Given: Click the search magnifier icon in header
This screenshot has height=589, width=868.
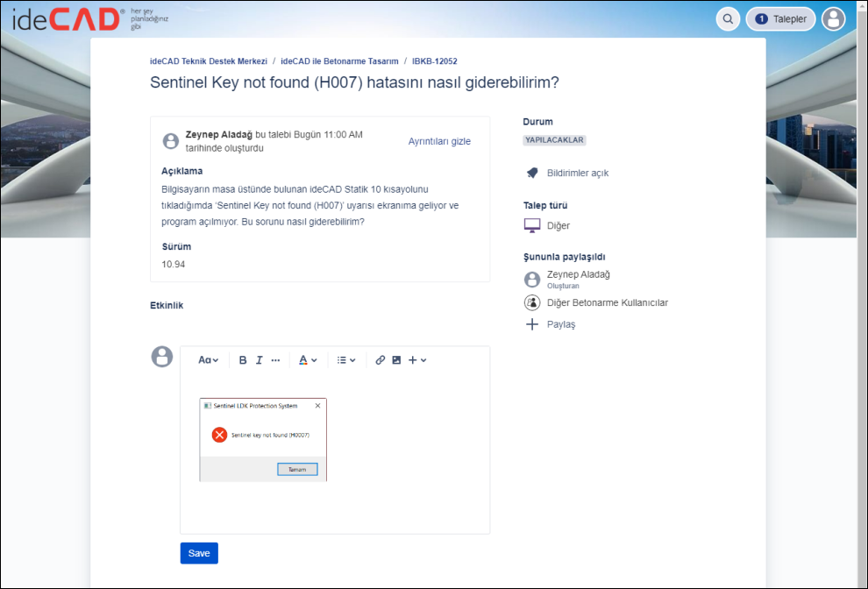Looking at the screenshot, I should (728, 19).
